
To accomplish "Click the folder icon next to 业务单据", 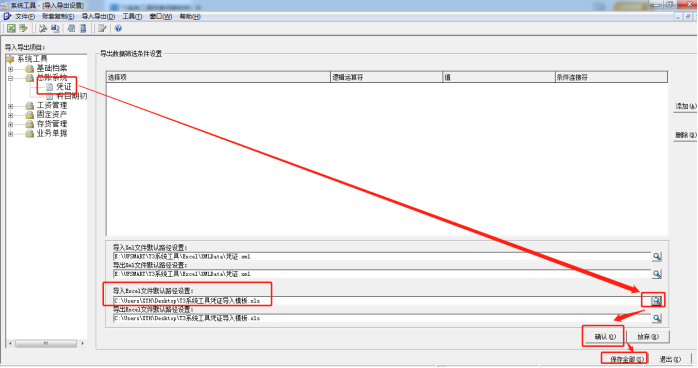I will [29, 134].
